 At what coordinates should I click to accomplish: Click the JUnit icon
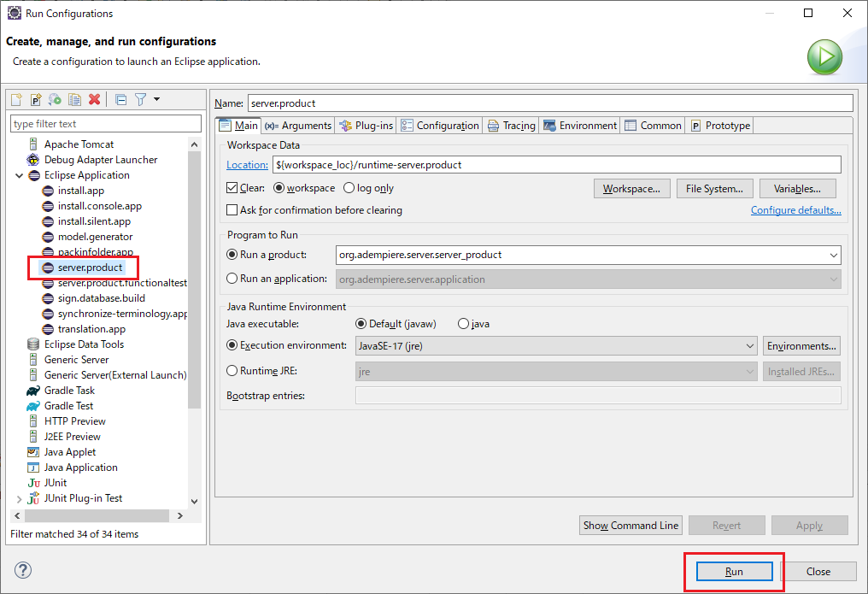click(x=34, y=483)
